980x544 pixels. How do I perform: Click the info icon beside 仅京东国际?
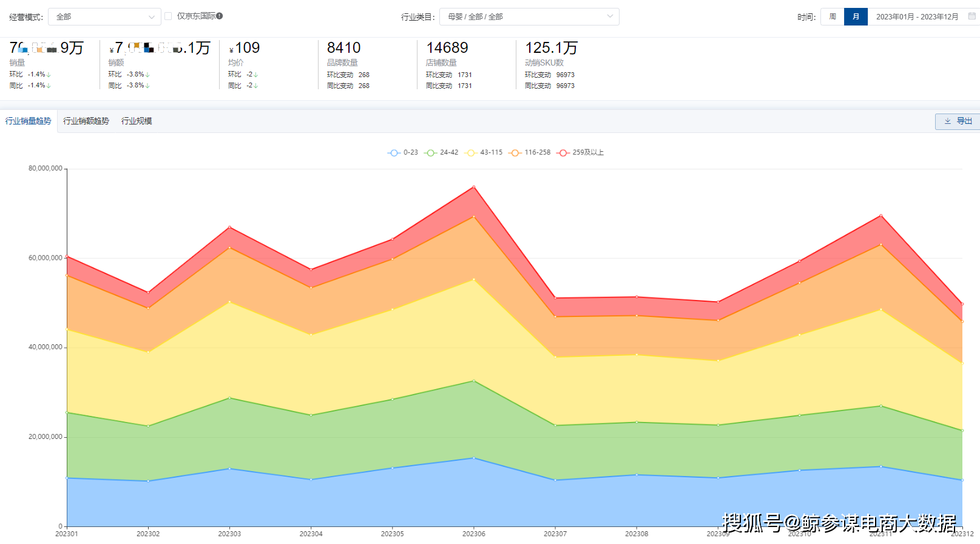click(220, 16)
